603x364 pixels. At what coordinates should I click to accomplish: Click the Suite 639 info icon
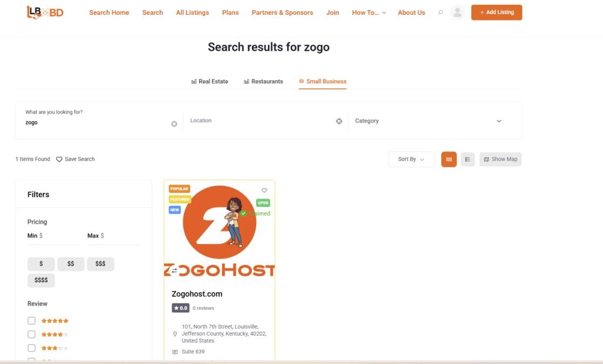click(175, 352)
